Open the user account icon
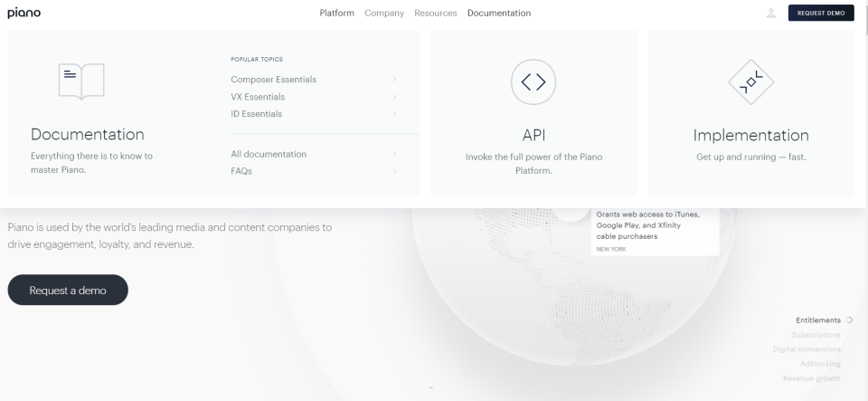Screen dimensions: 868x401 click(x=770, y=13)
